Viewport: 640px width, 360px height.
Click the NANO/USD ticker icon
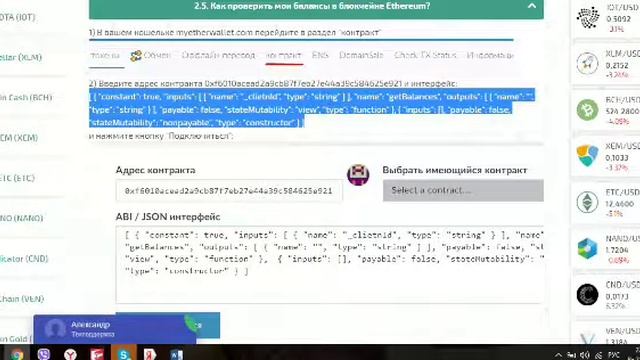click(x=587, y=248)
